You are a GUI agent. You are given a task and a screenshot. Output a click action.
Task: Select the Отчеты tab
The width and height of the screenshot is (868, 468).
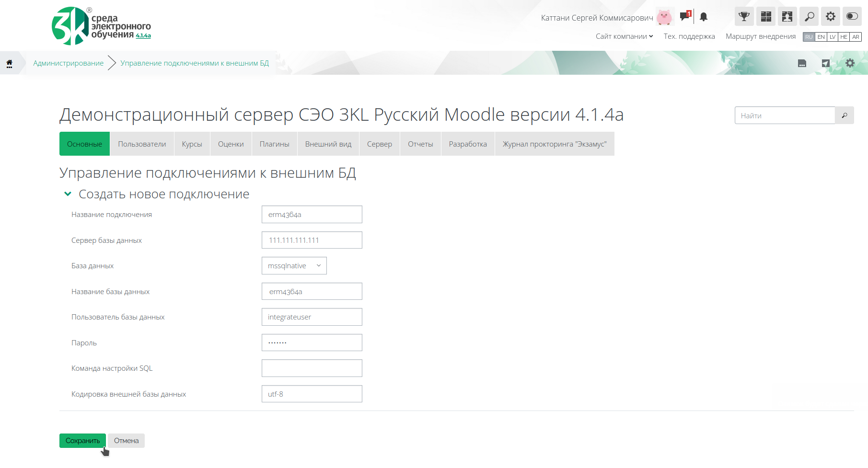coord(420,144)
